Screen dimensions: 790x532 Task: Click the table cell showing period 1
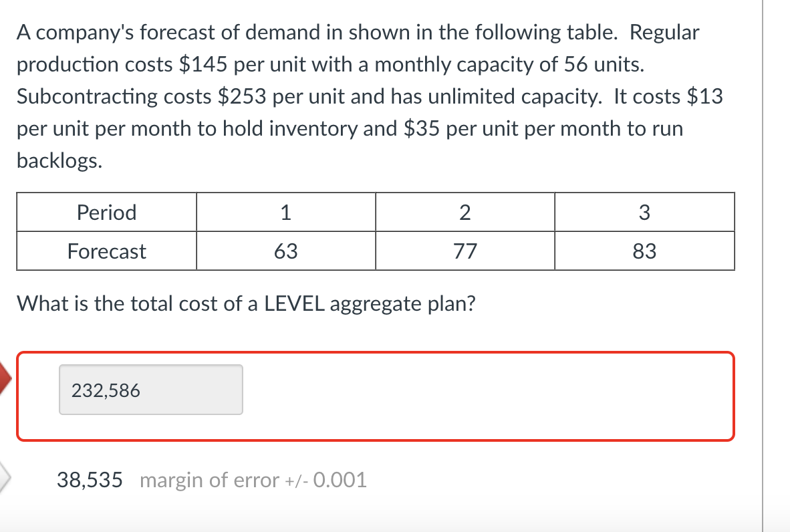point(285,212)
